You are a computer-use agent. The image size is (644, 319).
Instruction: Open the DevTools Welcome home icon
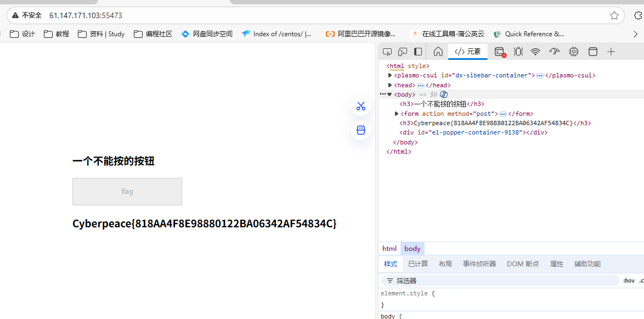point(438,52)
